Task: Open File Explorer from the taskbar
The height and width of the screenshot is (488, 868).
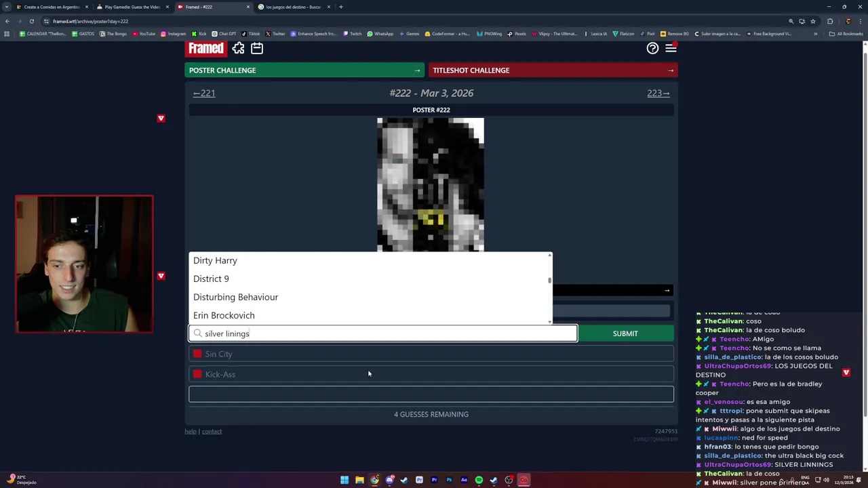Action: pyautogui.click(x=359, y=480)
